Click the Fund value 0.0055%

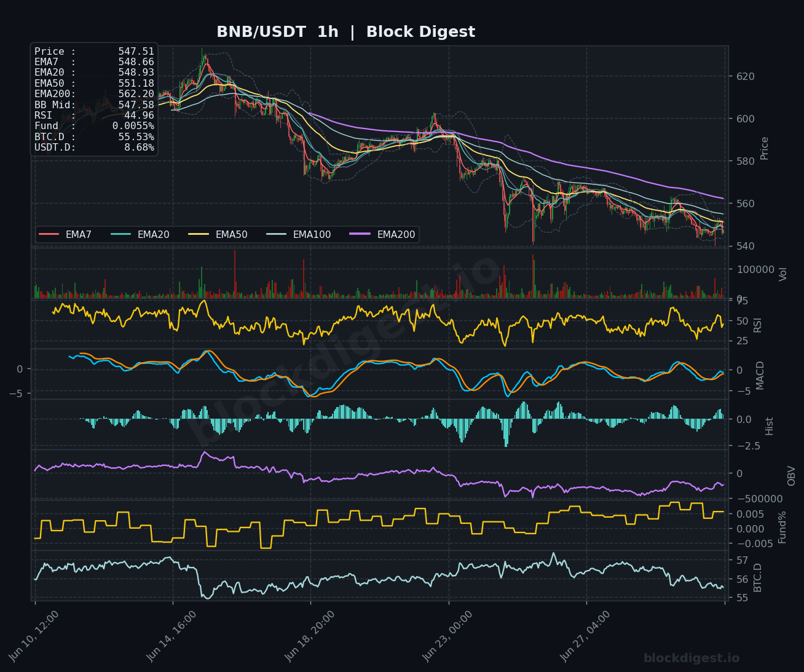(x=133, y=126)
